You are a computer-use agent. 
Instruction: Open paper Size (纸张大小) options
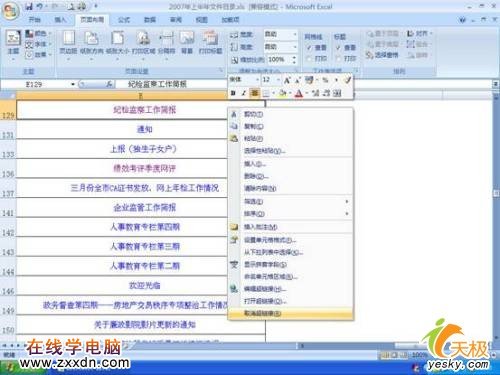click(117, 45)
